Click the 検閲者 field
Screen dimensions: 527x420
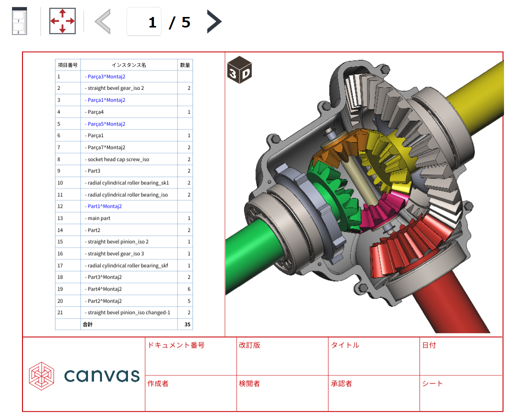(x=282, y=393)
